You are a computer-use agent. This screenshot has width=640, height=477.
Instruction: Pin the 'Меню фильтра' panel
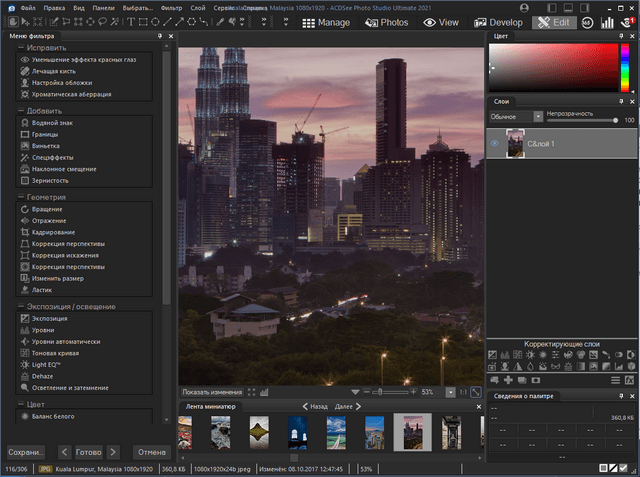tap(160, 37)
